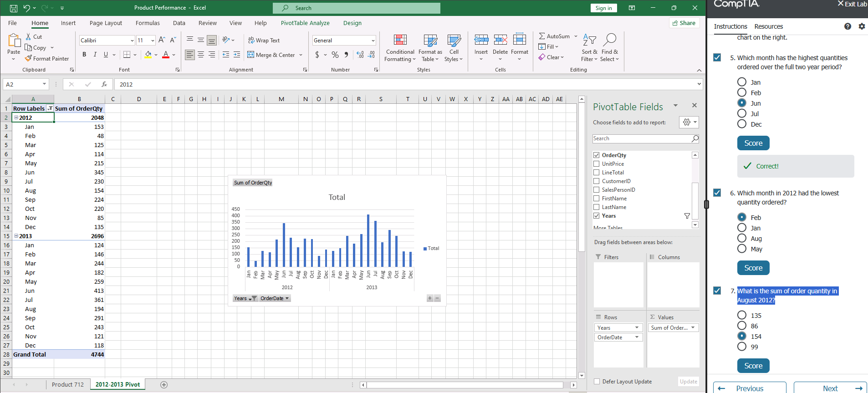
Task: Click the Save icon in title bar
Action: (14, 8)
